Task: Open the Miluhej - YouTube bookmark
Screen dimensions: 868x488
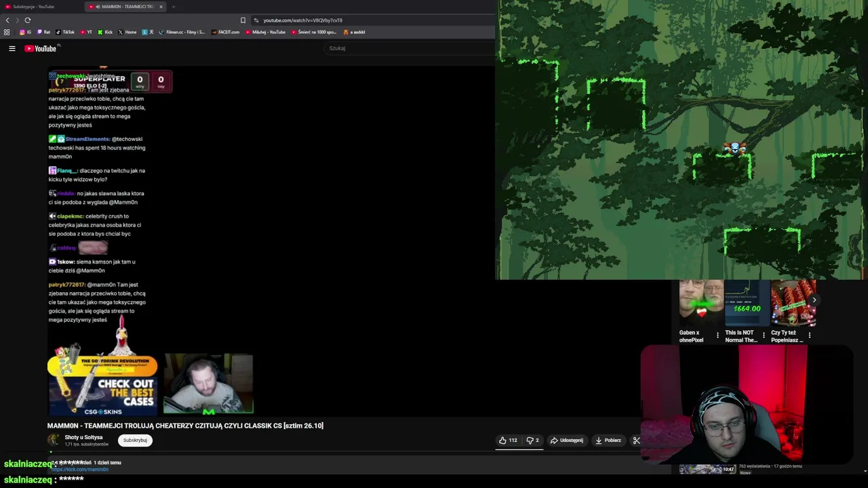Action: (265, 32)
